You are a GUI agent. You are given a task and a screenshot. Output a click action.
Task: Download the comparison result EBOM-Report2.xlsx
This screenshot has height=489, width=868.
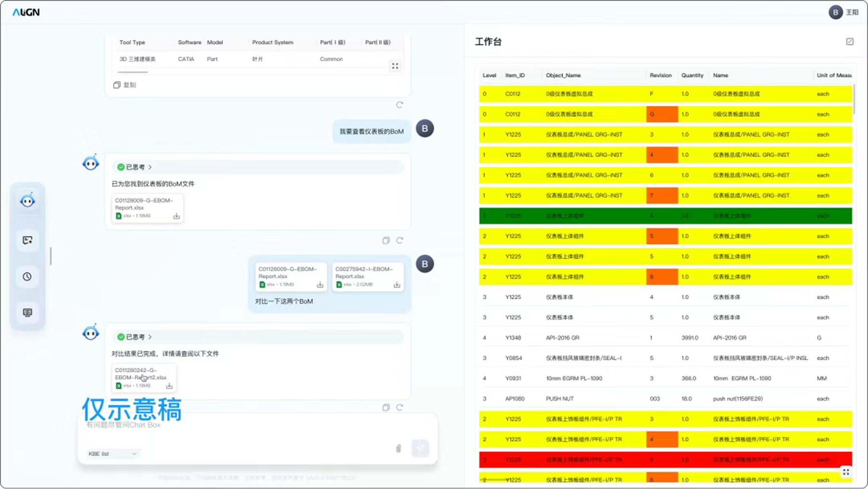pyautogui.click(x=169, y=386)
